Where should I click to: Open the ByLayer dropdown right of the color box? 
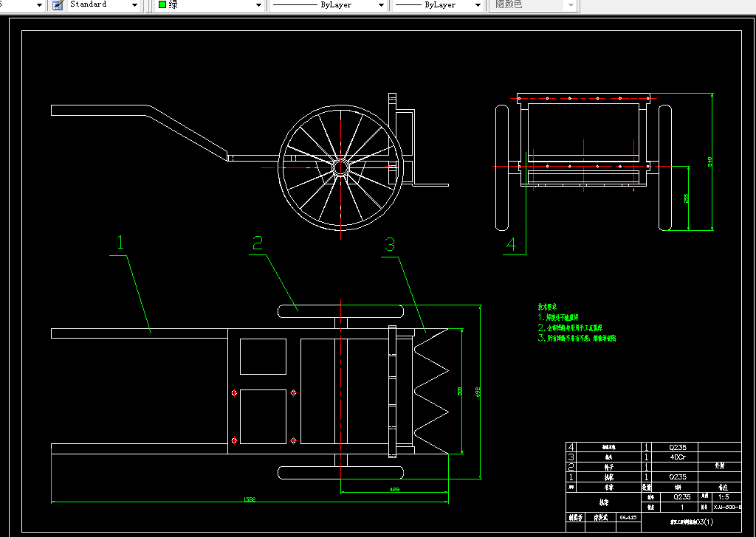381,5
